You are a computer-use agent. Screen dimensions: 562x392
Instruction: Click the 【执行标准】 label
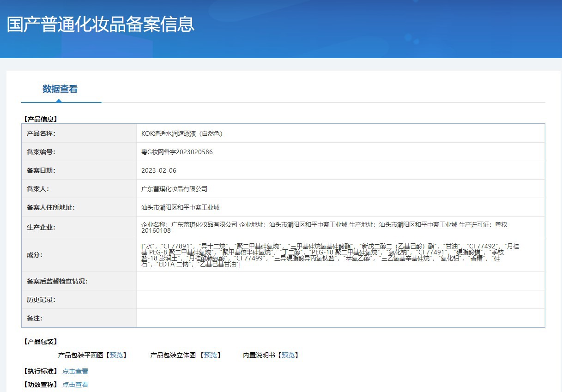[40, 371]
